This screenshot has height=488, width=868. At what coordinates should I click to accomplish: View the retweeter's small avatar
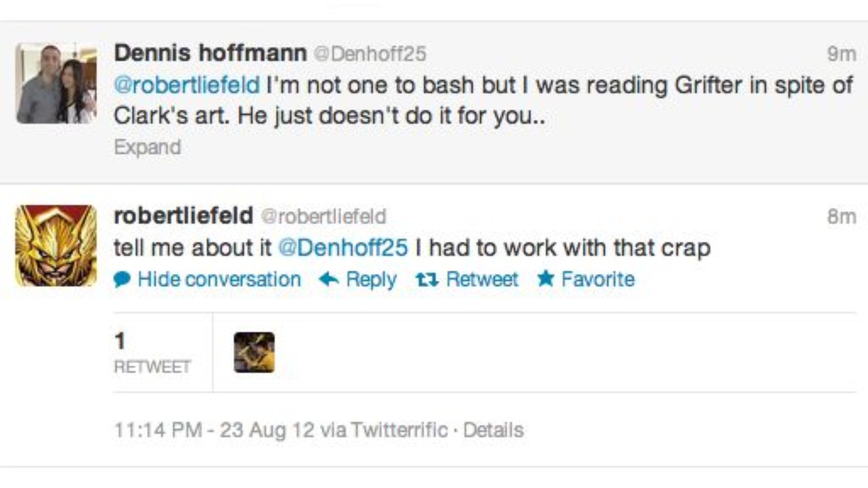point(254,352)
